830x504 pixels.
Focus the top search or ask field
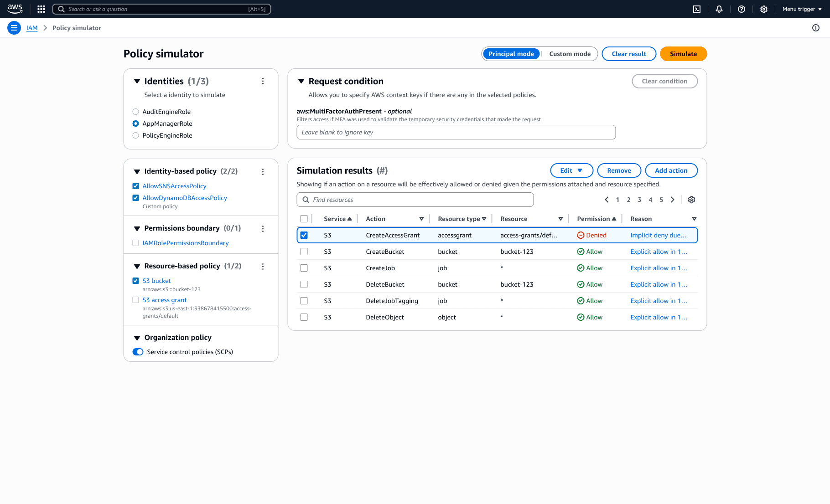pos(161,9)
